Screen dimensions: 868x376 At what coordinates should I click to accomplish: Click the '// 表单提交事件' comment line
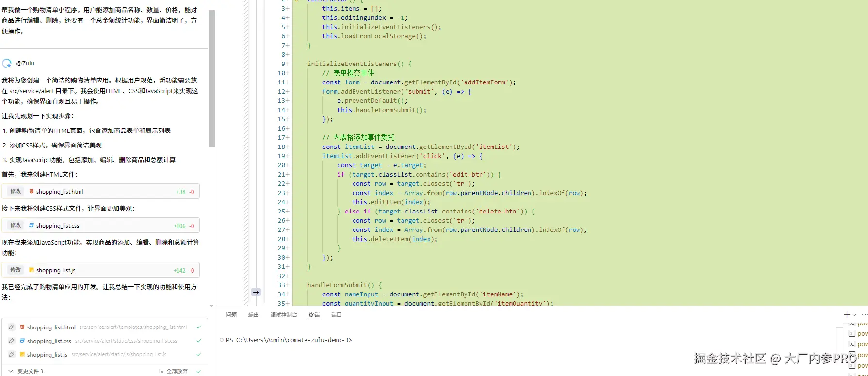coord(348,73)
